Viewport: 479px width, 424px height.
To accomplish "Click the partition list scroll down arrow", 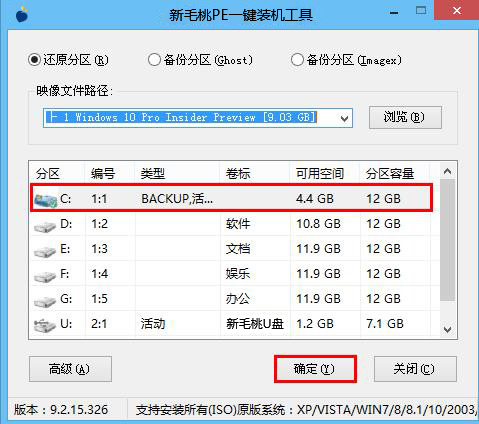I will point(448,329).
